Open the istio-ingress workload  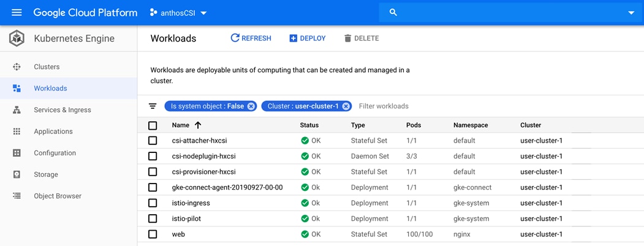191,203
